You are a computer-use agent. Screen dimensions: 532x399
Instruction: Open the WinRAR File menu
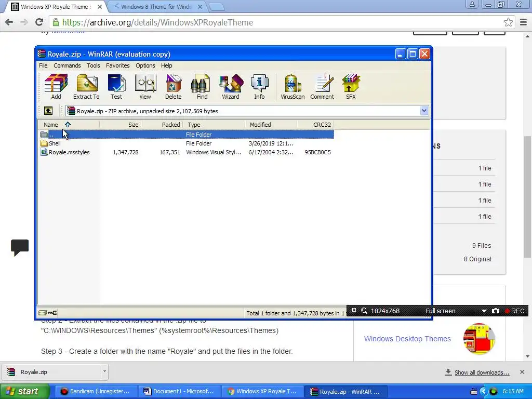coord(43,65)
